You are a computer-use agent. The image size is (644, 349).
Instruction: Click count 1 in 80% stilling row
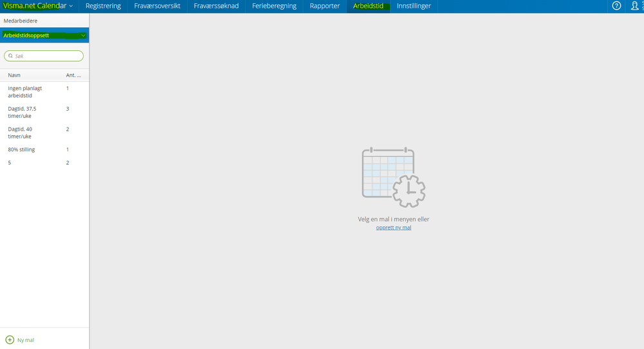(x=68, y=149)
